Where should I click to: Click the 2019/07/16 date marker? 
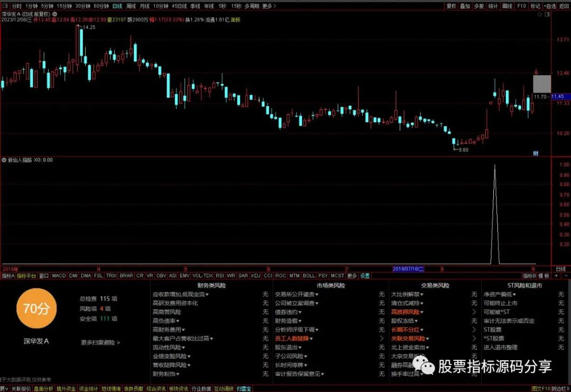click(408, 269)
